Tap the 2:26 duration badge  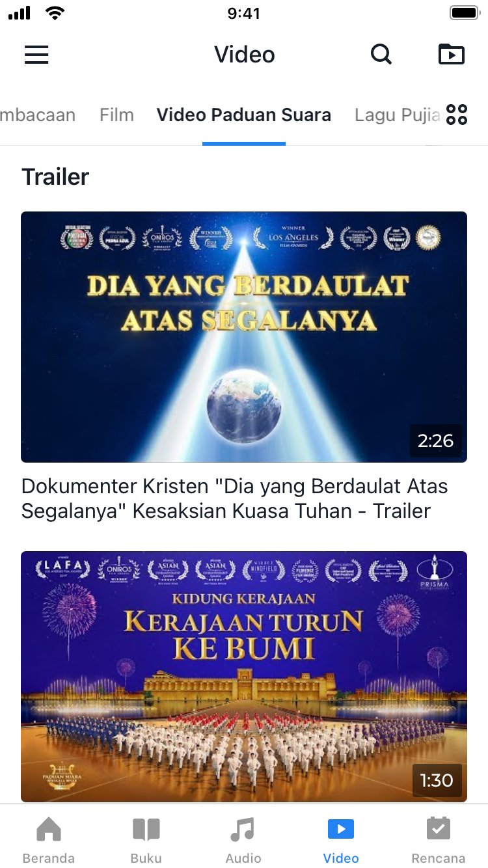tap(435, 441)
